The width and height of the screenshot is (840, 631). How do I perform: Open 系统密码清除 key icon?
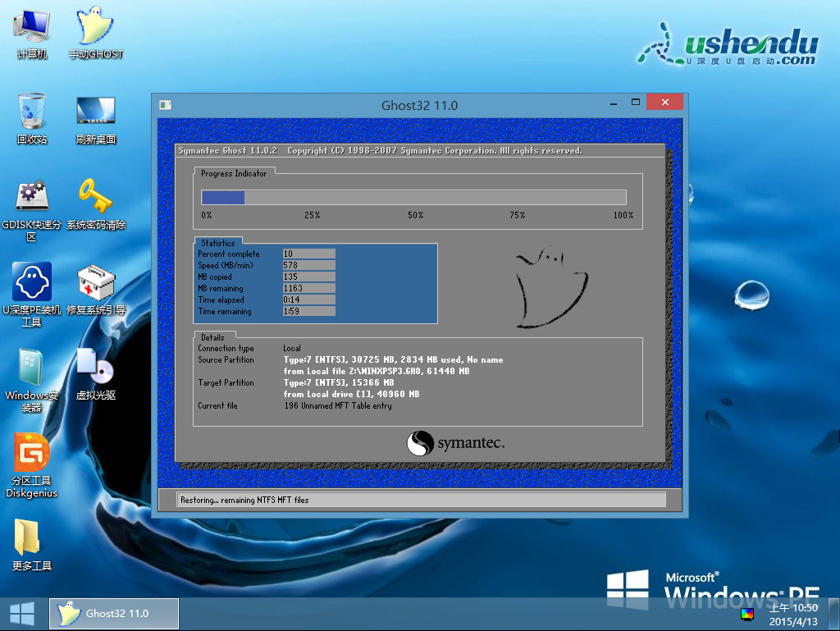coord(96,204)
